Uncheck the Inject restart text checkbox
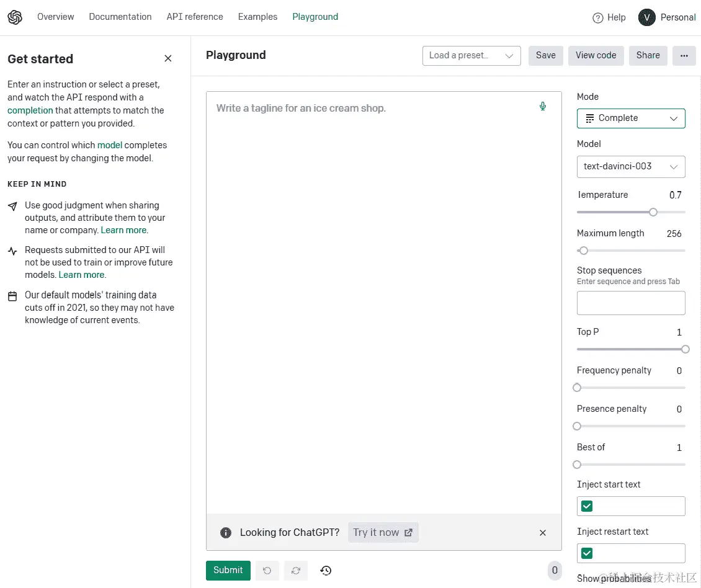 pyautogui.click(x=586, y=553)
